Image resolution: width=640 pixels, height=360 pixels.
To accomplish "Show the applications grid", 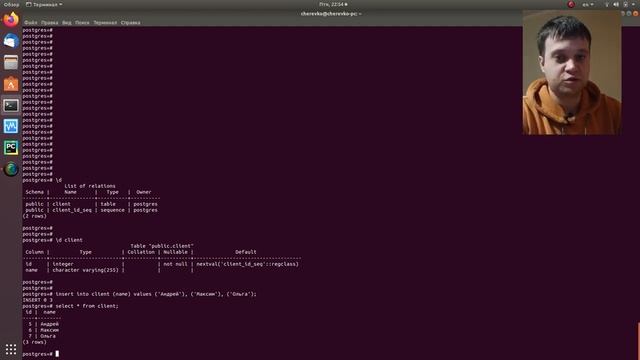I will 11,349.
